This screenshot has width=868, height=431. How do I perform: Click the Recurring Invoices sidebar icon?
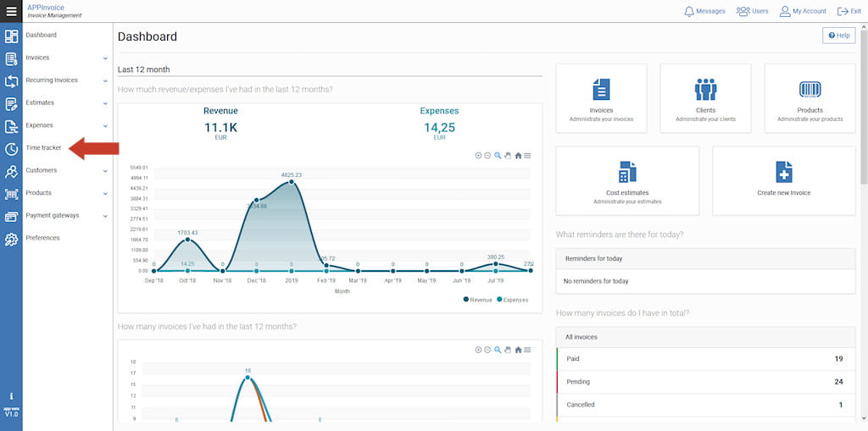pyautogui.click(x=11, y=82)
